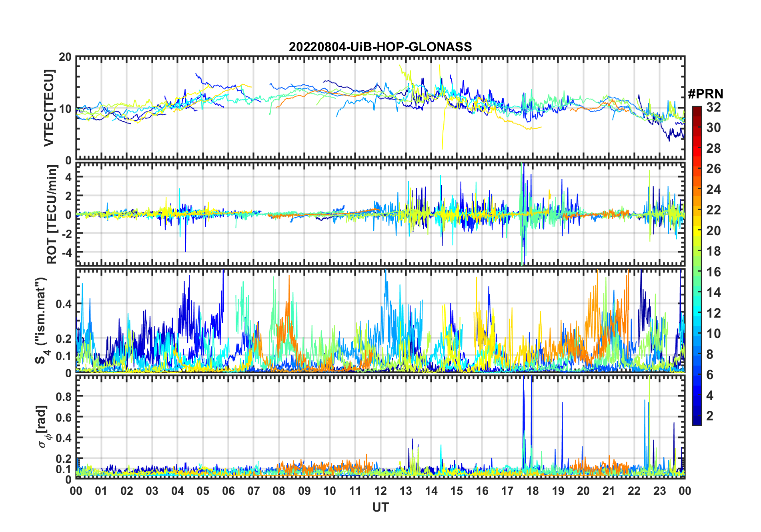Click the 06 hour tick on x-axis
The height and width of the screenshot is (532, 761).
[228, 491]
